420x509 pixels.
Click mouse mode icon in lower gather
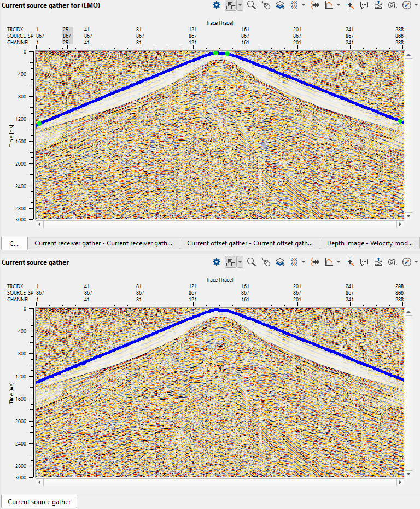[266, 262]
